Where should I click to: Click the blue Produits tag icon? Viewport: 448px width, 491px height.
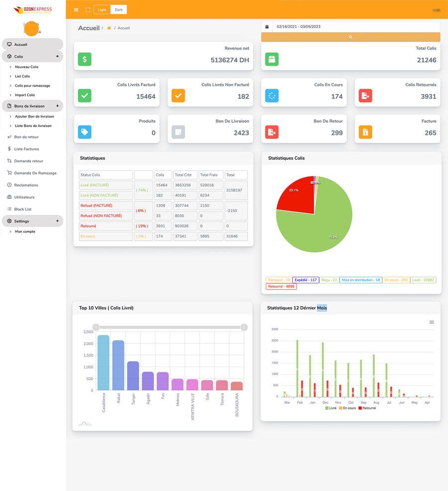[85, 132]
